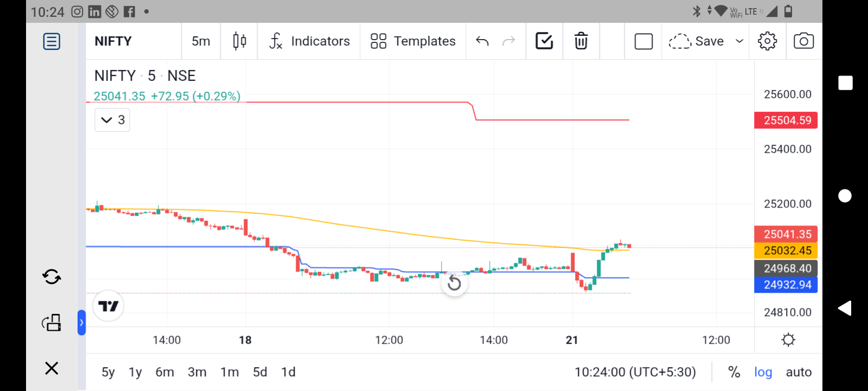Toggle log scale mode
The image size is (868, 391).
coord(763,372)
